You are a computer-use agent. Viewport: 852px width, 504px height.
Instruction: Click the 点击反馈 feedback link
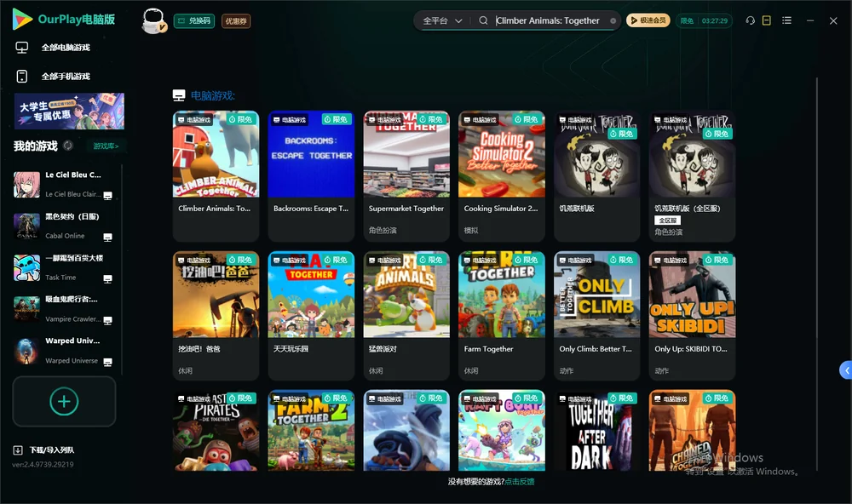pyautogui.click(x=520, y=481)
